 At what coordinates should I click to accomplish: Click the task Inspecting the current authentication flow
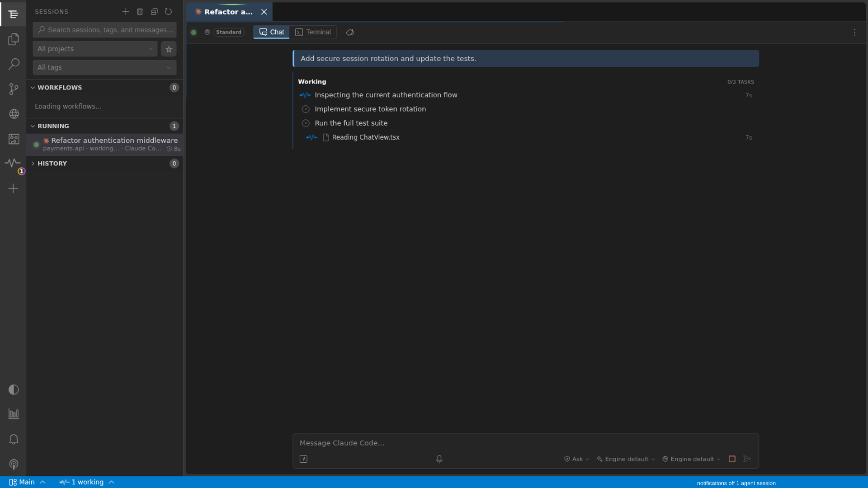coord(386,95)
